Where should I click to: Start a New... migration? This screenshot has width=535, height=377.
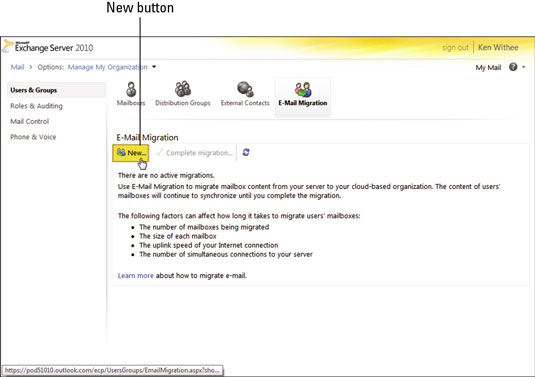pyautogui.click(x=131, y=153)
